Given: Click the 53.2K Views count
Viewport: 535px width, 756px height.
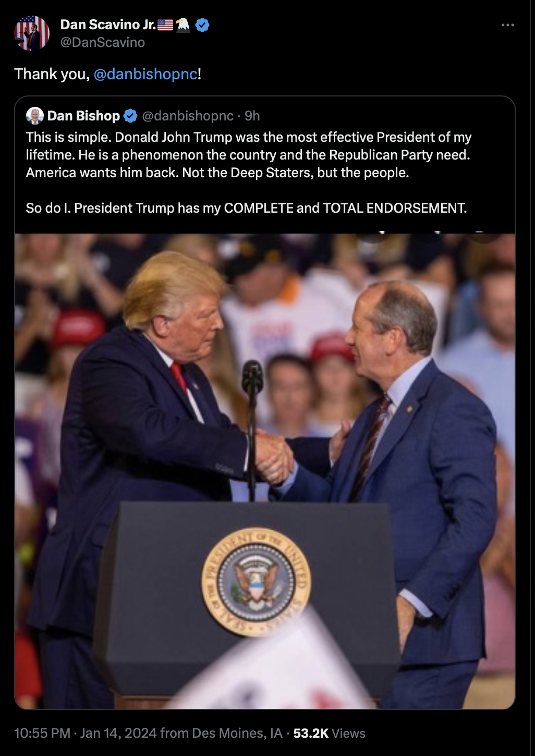Looking at the screenshot, I should 329,733.
